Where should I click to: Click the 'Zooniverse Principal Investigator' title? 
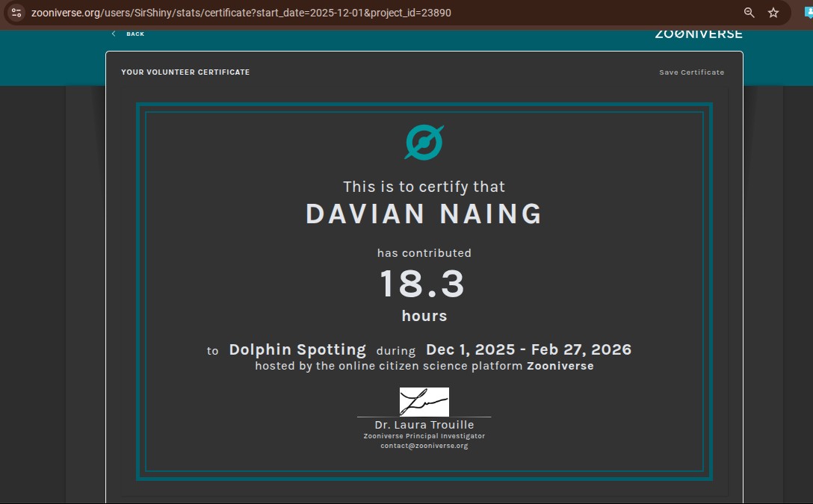424,436
